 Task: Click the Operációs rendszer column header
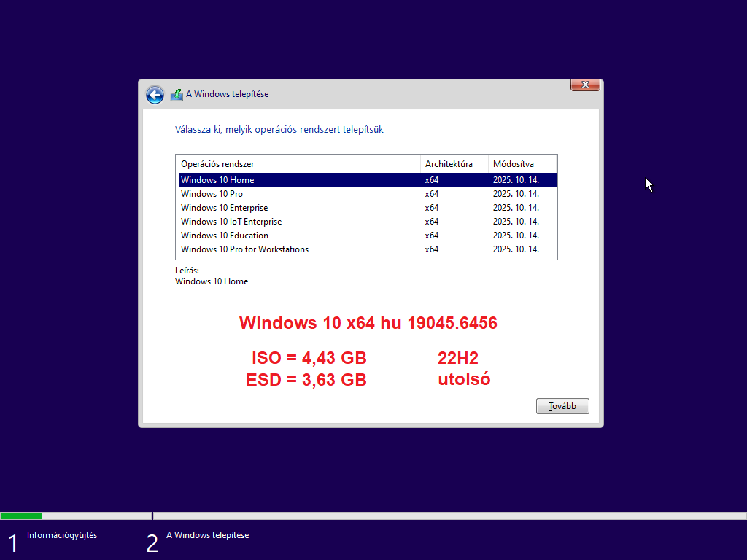298,164
